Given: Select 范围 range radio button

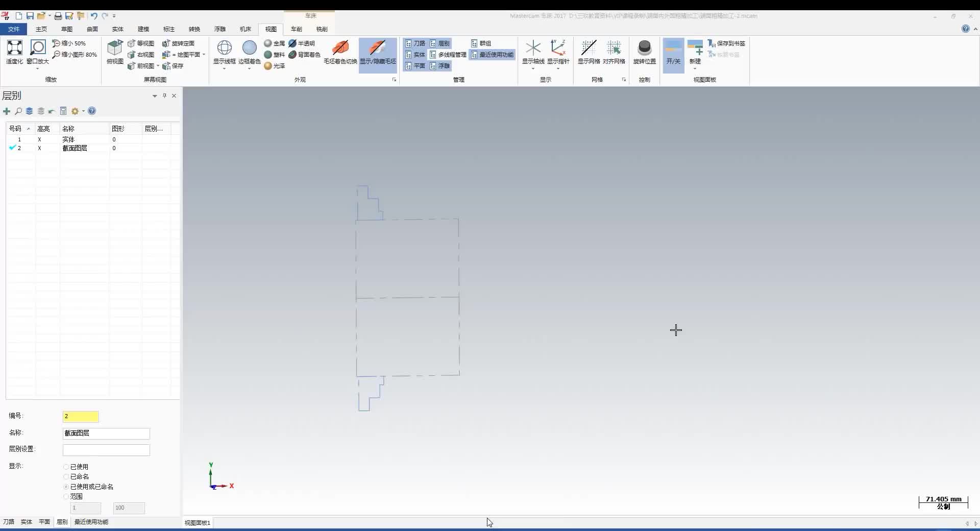Looking at the screenshot, I should pos(66,496).
